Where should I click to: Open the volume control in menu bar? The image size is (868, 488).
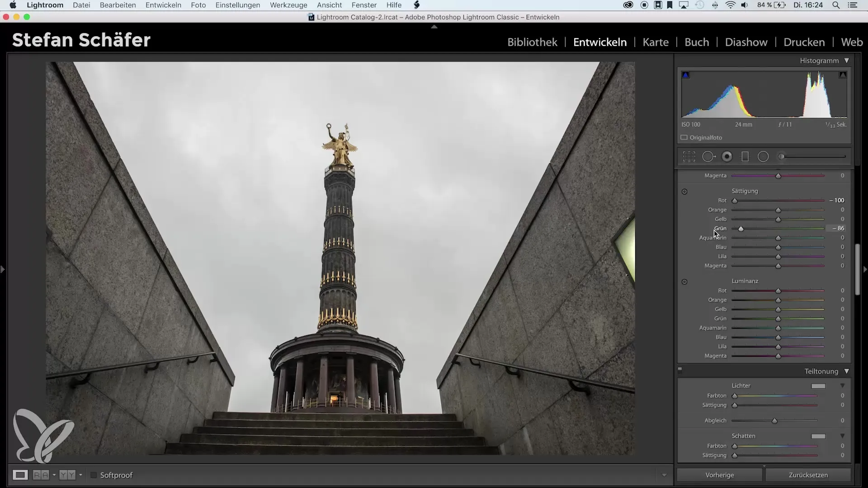click(745, 5)
